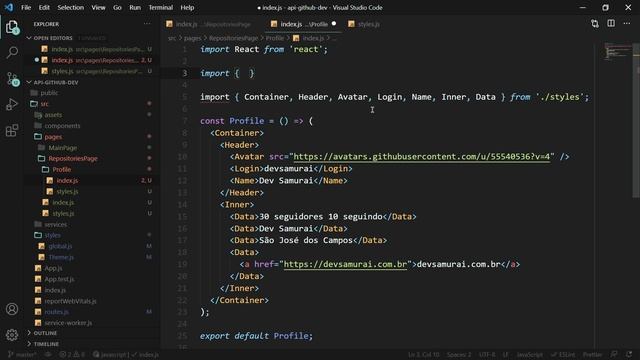
Task: Open the Go menu
Action: click(x=117, y=7)
